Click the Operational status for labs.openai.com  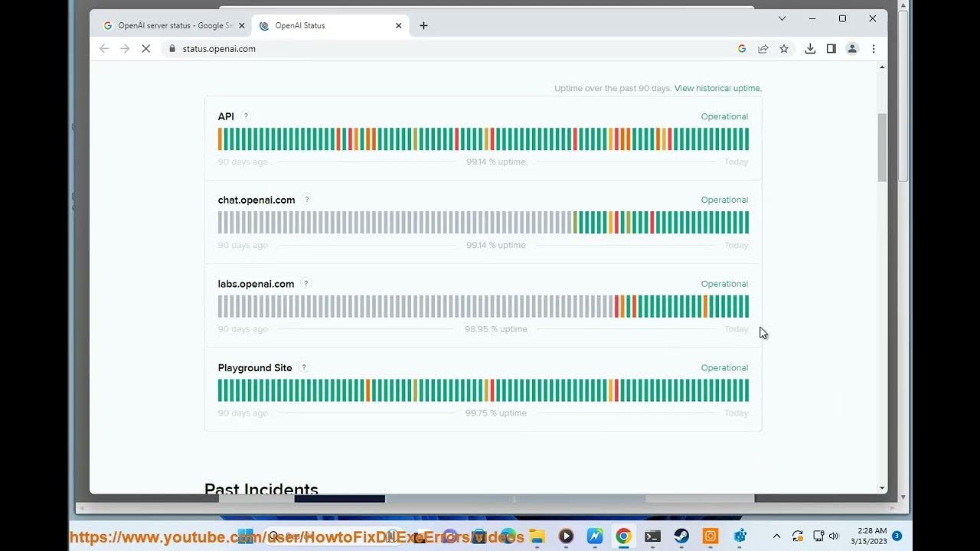724,284
